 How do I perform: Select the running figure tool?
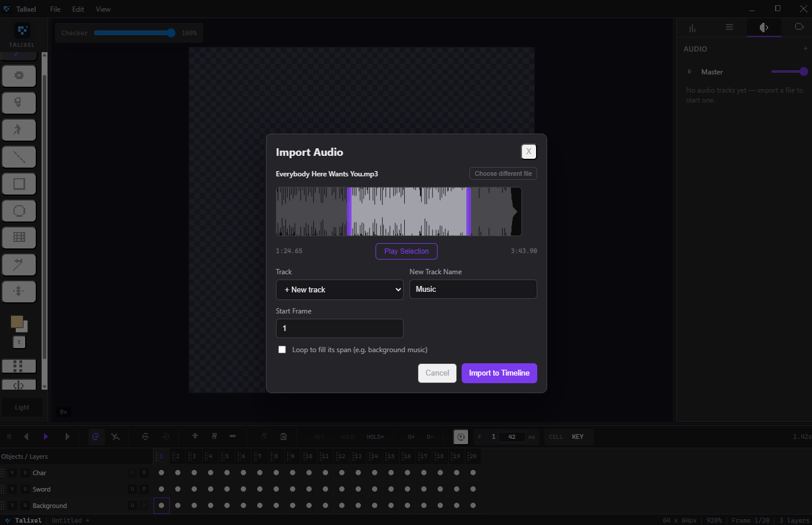click(x=19, y=129)
